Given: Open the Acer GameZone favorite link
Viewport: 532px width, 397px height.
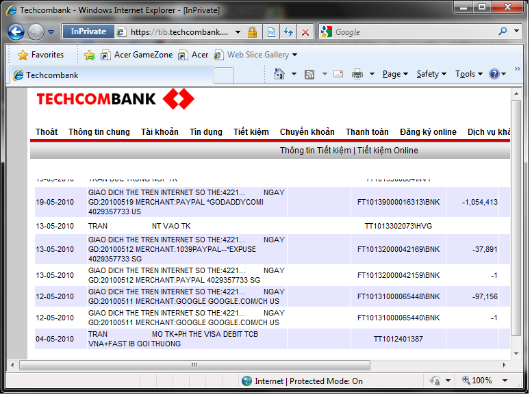Looking at the screenshot, I should [x=137, y=55].
